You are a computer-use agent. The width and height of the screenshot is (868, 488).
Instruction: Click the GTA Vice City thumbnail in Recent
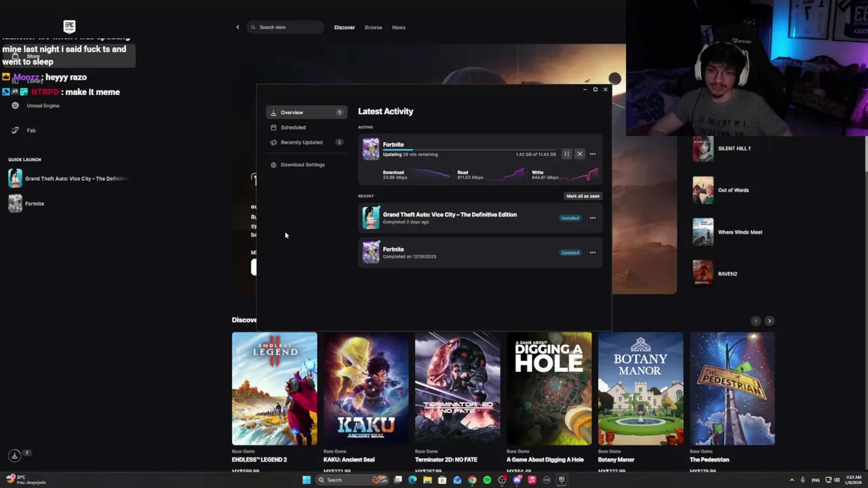pos(371,218)
